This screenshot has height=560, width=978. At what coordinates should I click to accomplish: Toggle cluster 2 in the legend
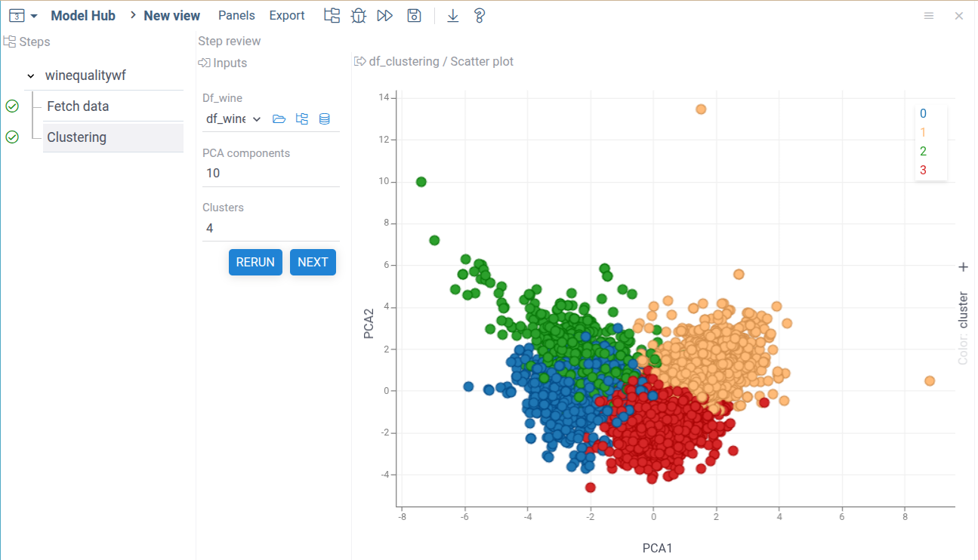click(x=923, y=151)
